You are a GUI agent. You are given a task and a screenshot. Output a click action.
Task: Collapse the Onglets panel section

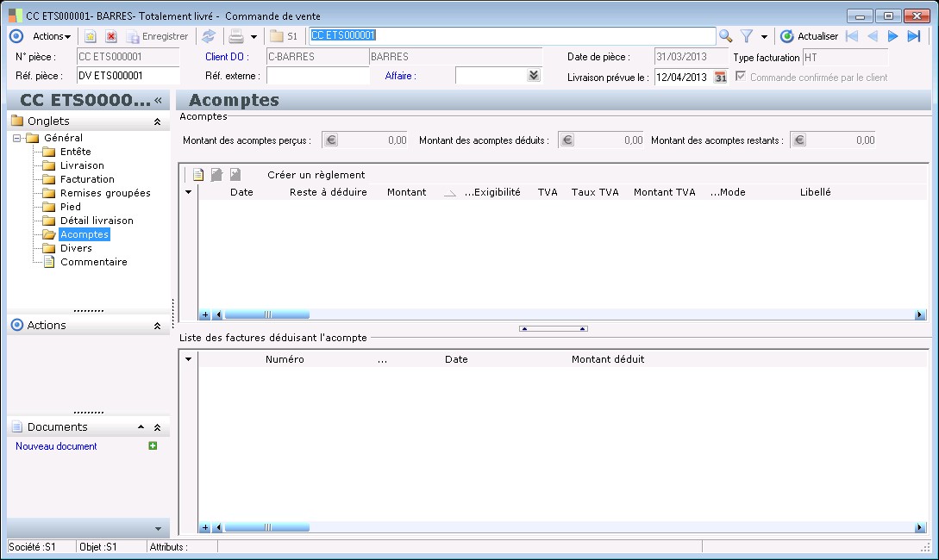(157, 121)
